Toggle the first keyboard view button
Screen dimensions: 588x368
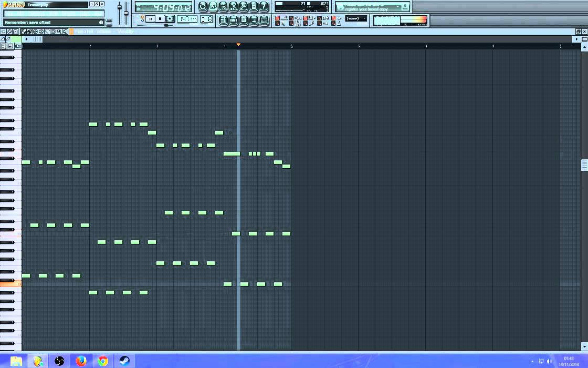3,46
